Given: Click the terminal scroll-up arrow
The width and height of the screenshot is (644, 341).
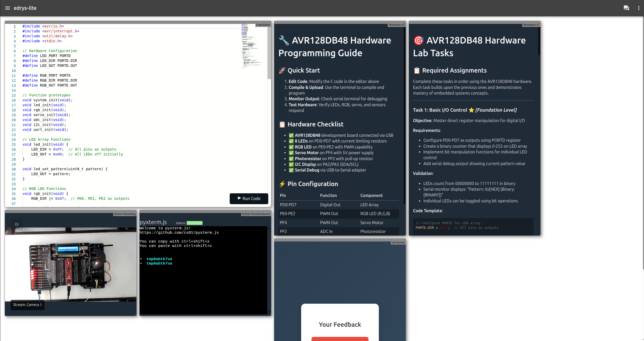Looking at the screenshot, I should click(x=269, y=228).
